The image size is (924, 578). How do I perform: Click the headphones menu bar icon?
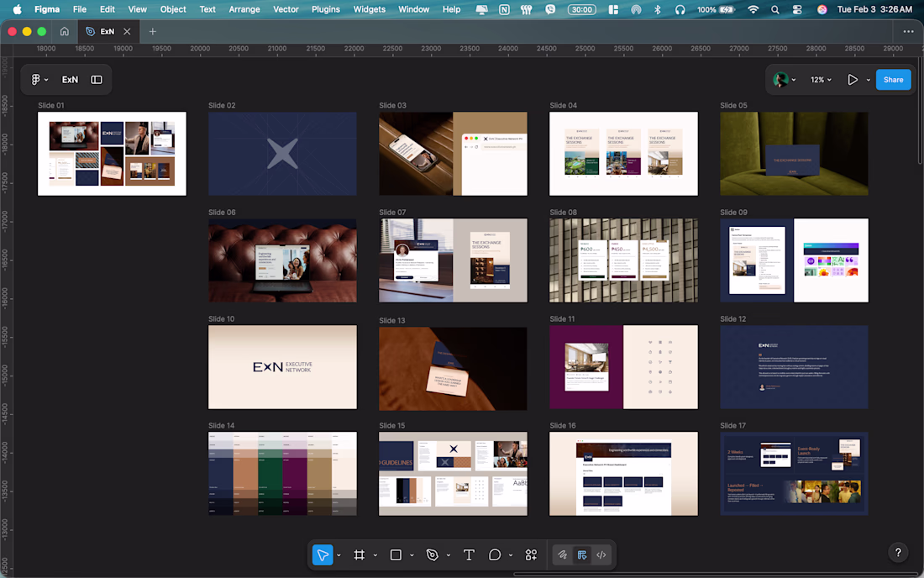680,9
